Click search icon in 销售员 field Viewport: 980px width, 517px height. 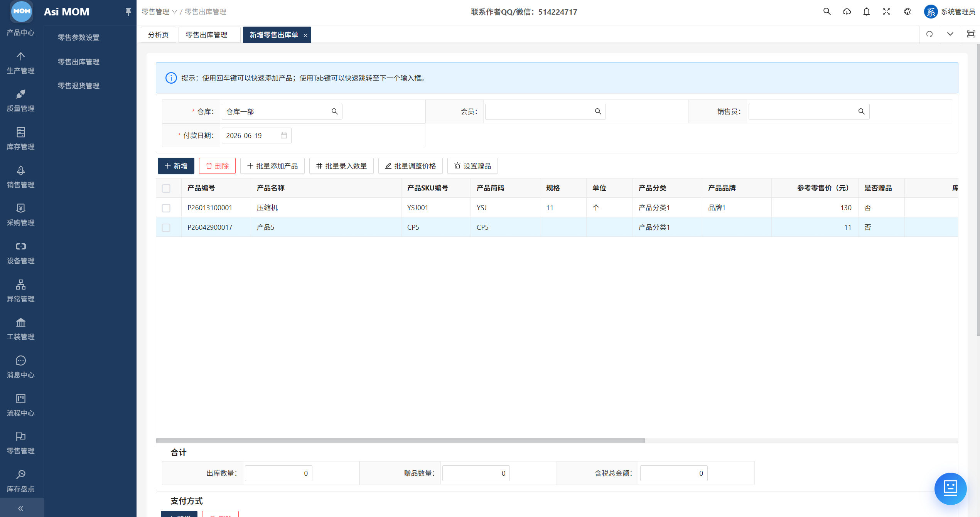coord(861,111)
